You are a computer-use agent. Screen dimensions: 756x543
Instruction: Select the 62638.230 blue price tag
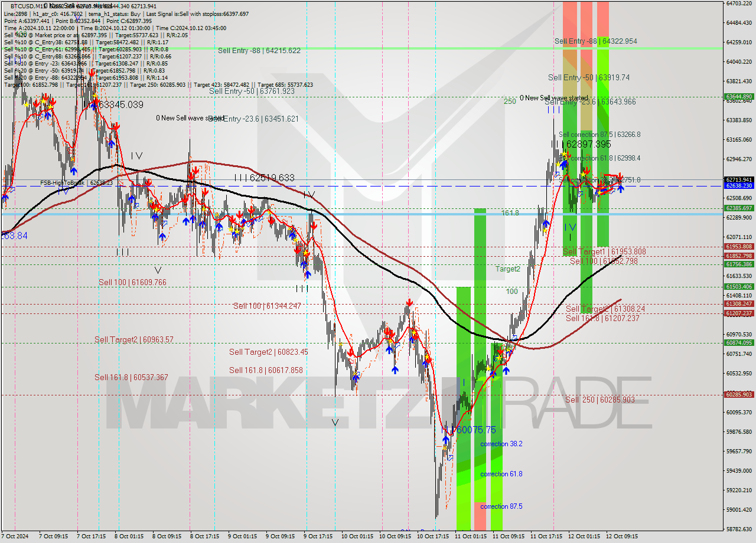(x=739, y=185)
